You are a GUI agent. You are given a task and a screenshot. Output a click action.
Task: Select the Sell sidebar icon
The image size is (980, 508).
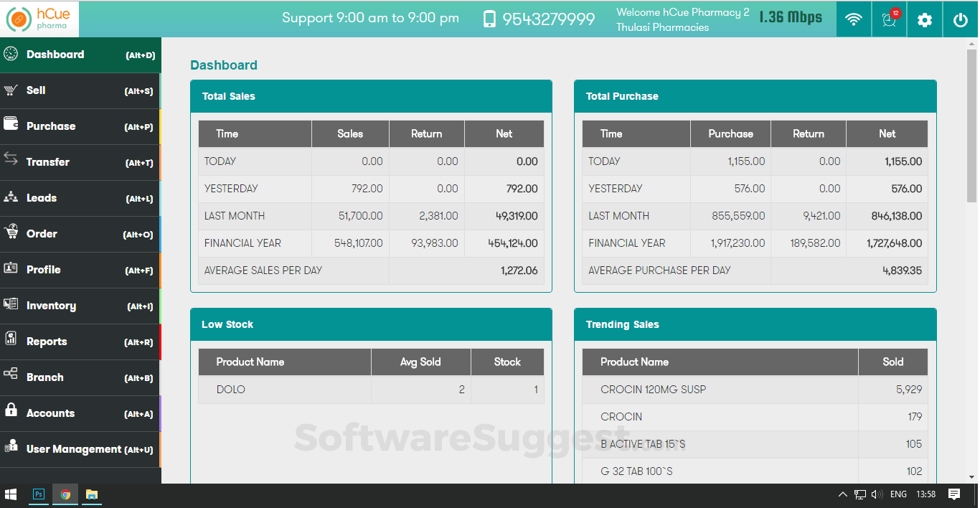click(10, 90)
